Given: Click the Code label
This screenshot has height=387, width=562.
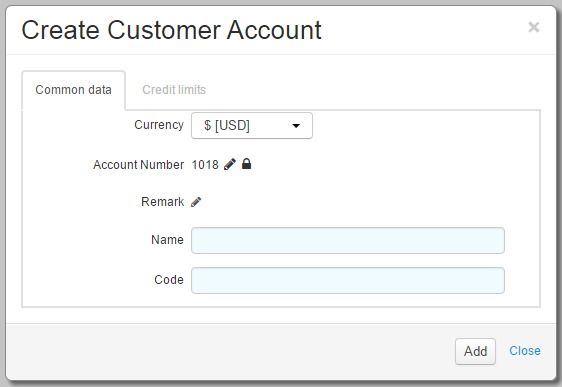Looking at the screenshot, I should tap(169, 280).
